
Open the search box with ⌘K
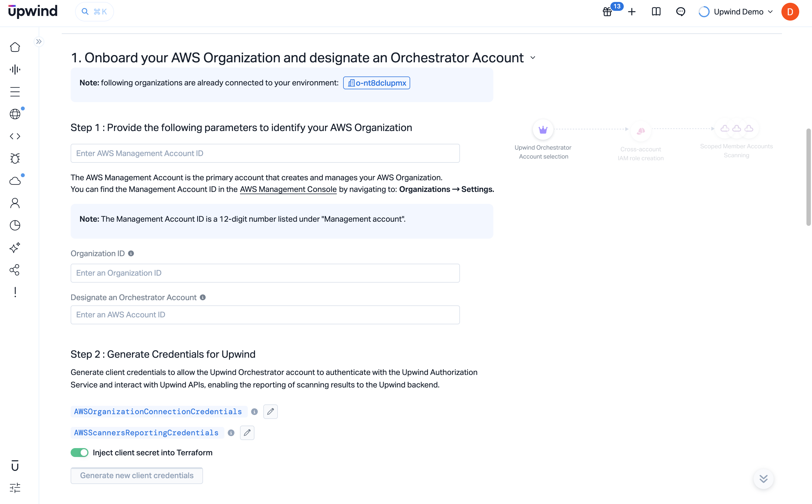coord(95,12)
